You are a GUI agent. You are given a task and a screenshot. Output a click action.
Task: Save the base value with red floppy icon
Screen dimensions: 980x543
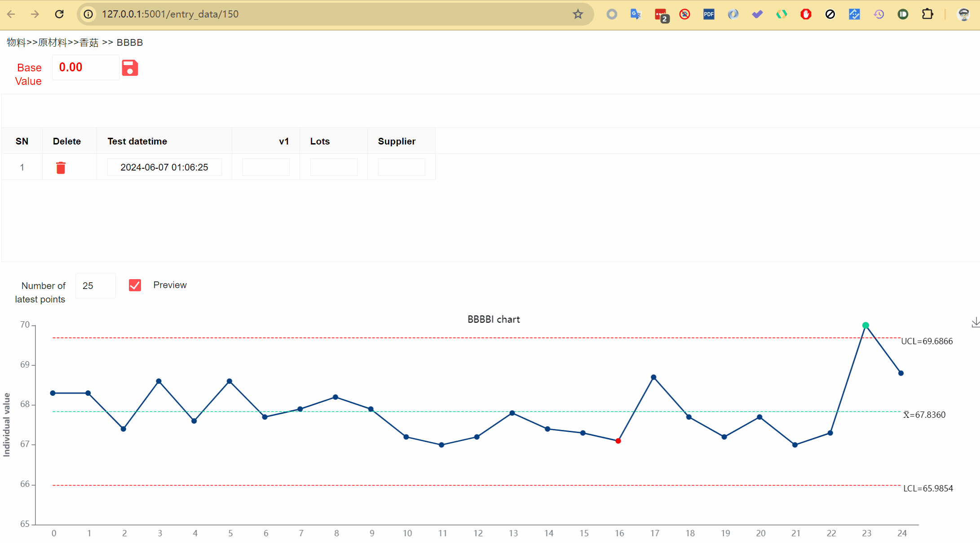click(130, 68)
